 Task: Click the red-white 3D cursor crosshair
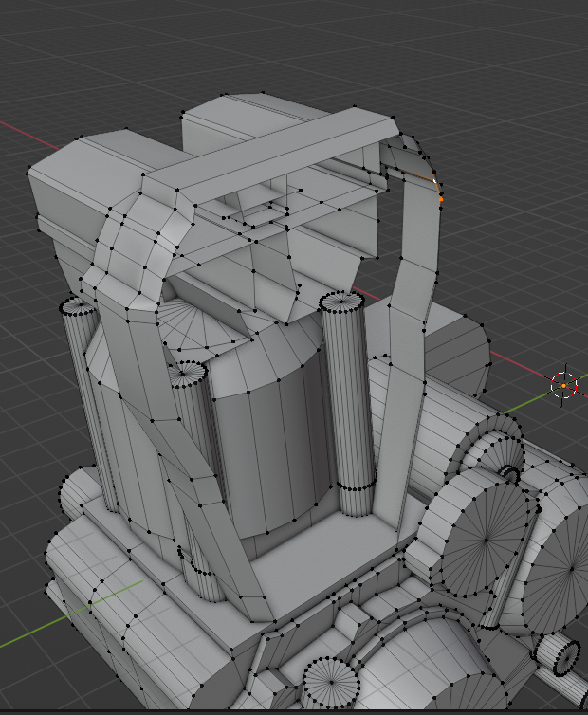(564, 385)
